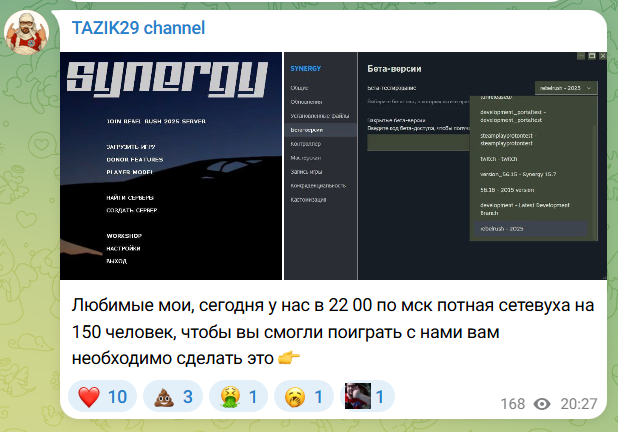
Task: Select the development_portaltest beta option
Action: [x=513, y=116]
